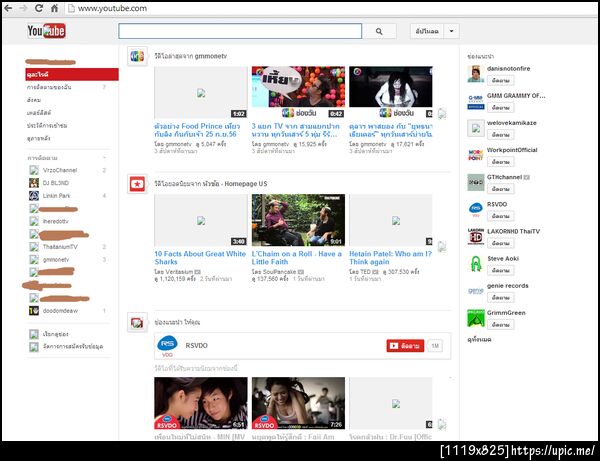Click DJ BL3ND channel avatar
600x461 pixels.
coord(34,183)
